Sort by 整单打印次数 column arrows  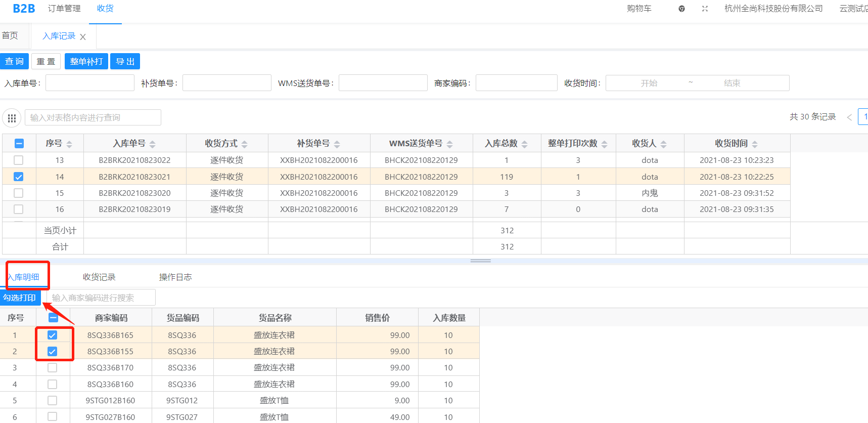coord(605,144)
